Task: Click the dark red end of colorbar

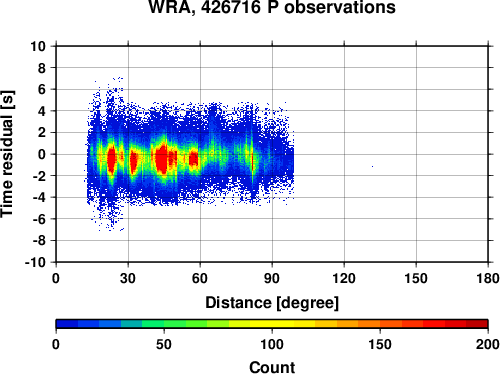Action: coord(477,324)
